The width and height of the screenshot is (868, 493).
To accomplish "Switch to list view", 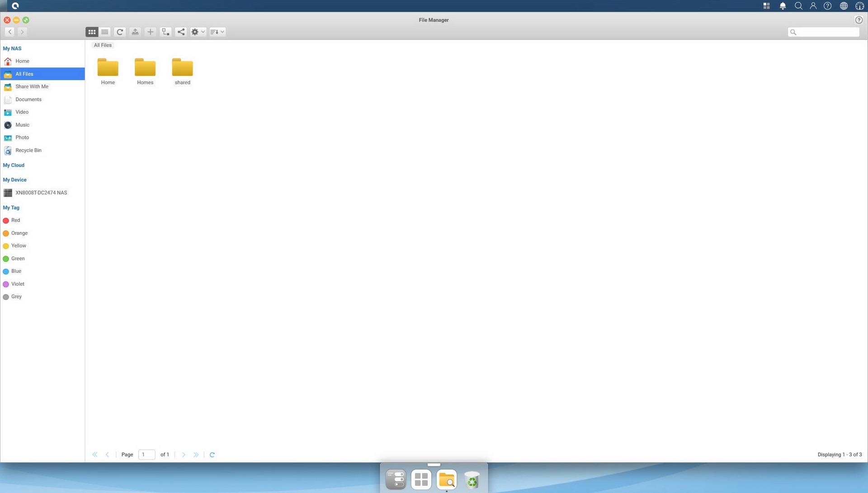I will tap(105, 32).
